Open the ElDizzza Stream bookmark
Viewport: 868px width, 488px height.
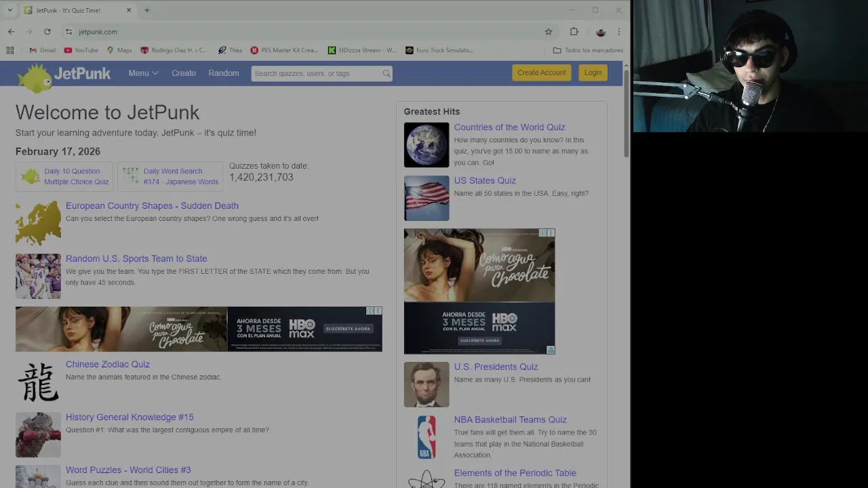point(362,50)
